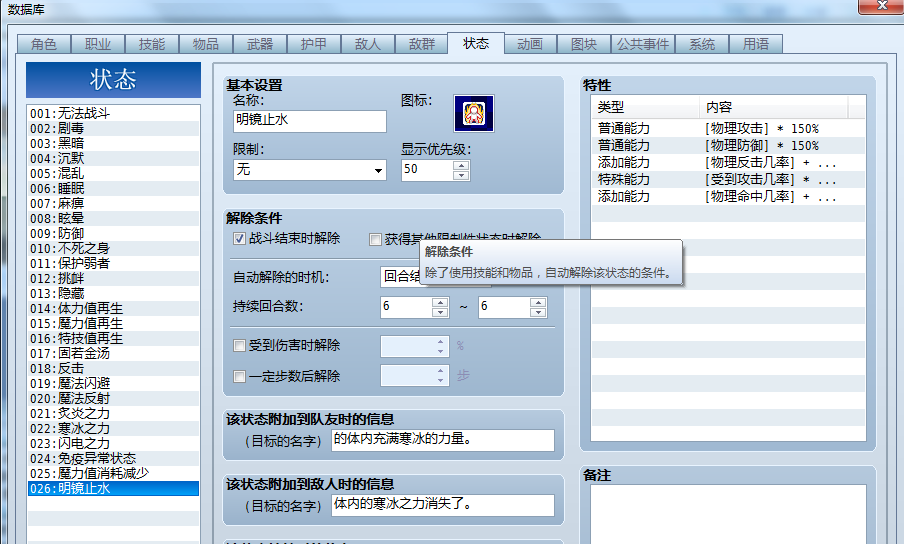Select the 受到攻击几率 feature row

pyautogui.click(x=728, y=180)
